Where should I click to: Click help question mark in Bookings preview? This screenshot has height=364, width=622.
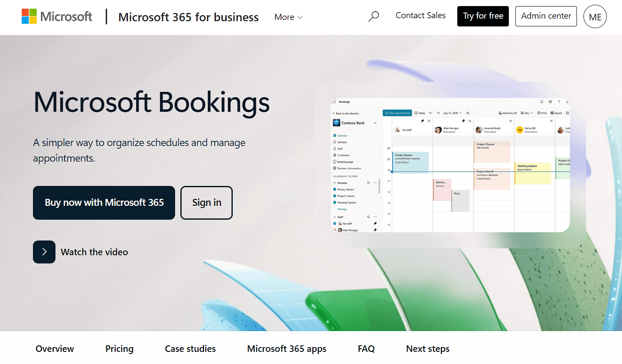coord(559,102)
